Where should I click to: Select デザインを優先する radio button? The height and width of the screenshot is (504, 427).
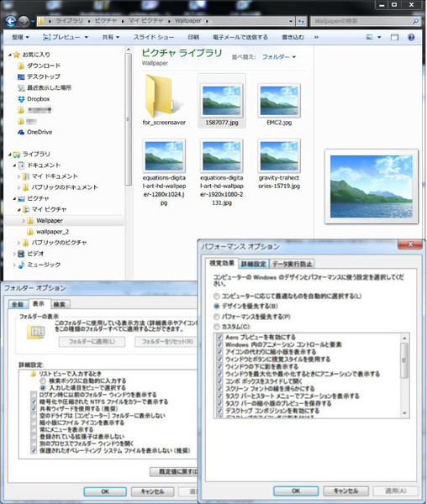pyautogui.click(x=217, y=306)
